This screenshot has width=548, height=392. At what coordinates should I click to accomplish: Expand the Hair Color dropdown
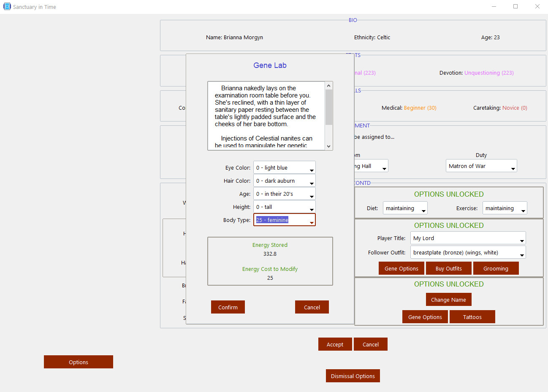(284, 181)
